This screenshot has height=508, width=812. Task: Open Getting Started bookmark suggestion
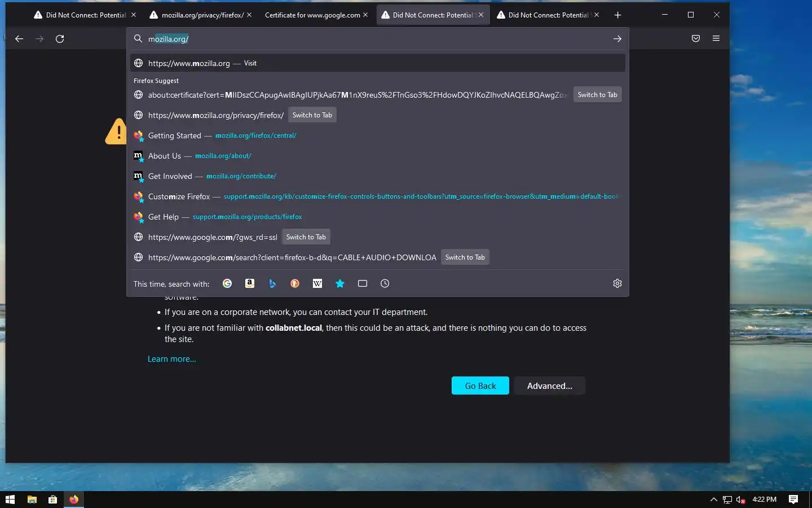(378, 135)
